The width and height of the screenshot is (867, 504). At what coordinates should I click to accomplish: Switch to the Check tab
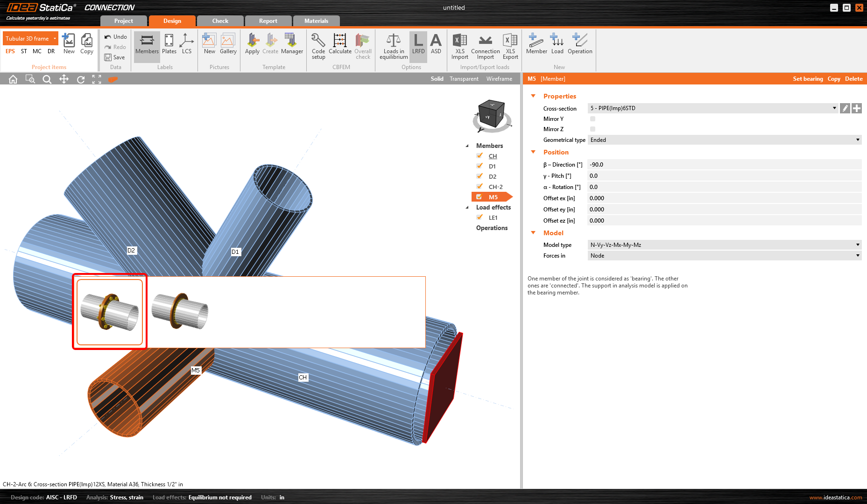[x=220, y=21]
